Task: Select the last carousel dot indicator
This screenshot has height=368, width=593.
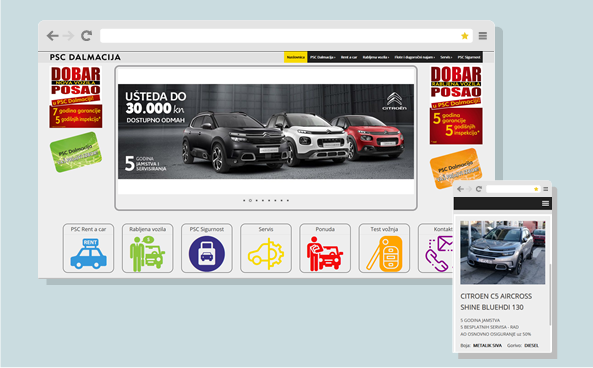Action: pyautogui.click(x=288, y=200)
